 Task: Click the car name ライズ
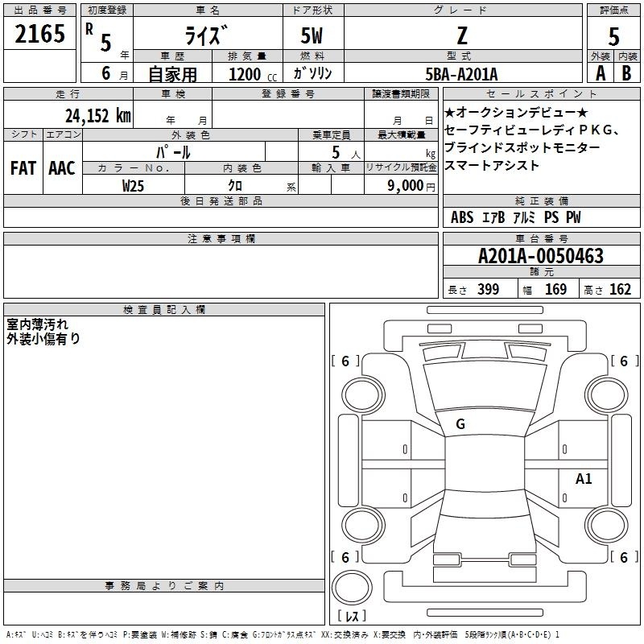coord(207,36)
